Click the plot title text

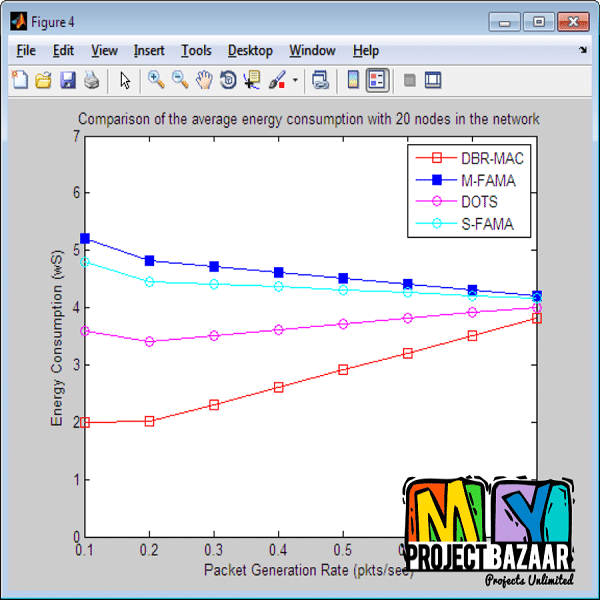click(x=309, y=119)
